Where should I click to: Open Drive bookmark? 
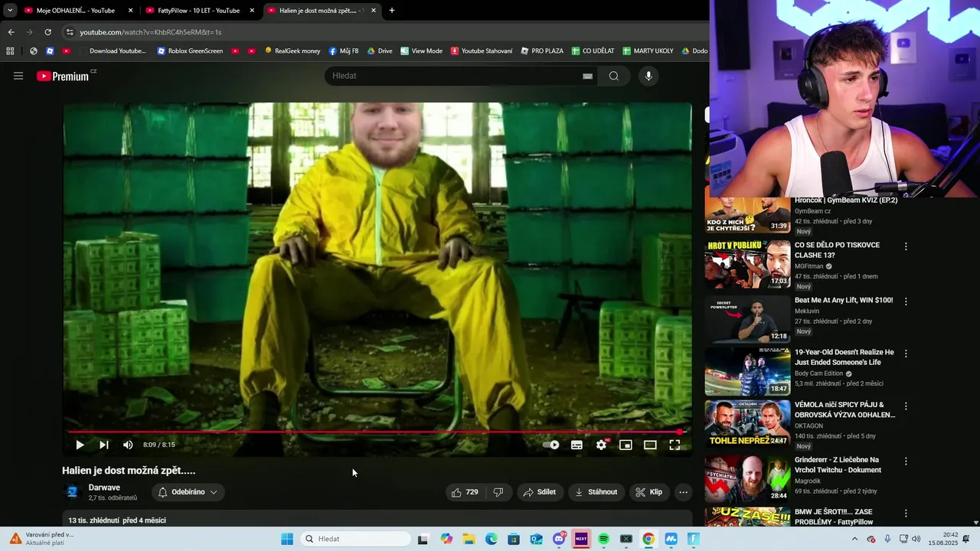click(x=380, y=51)
